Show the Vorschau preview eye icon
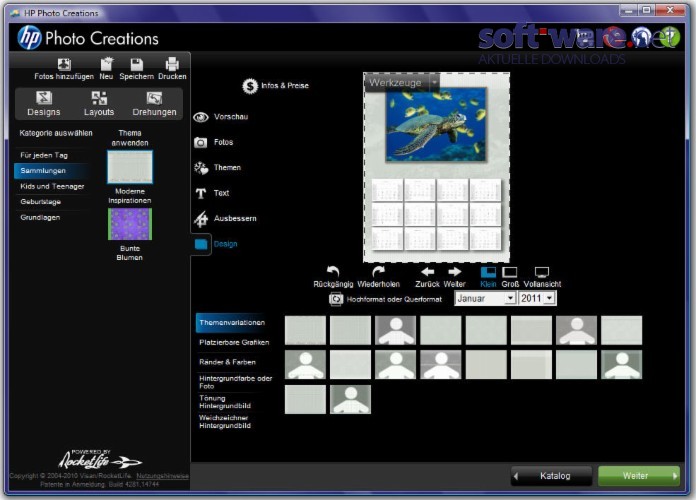Image resolution: width=696 pixels, height=500 pixels. (201, 117)
